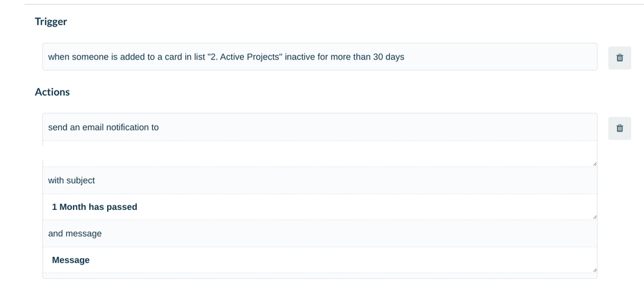The image size is (644, 286).
Task: Click the Actions section heading
Action: click(52, 92)
